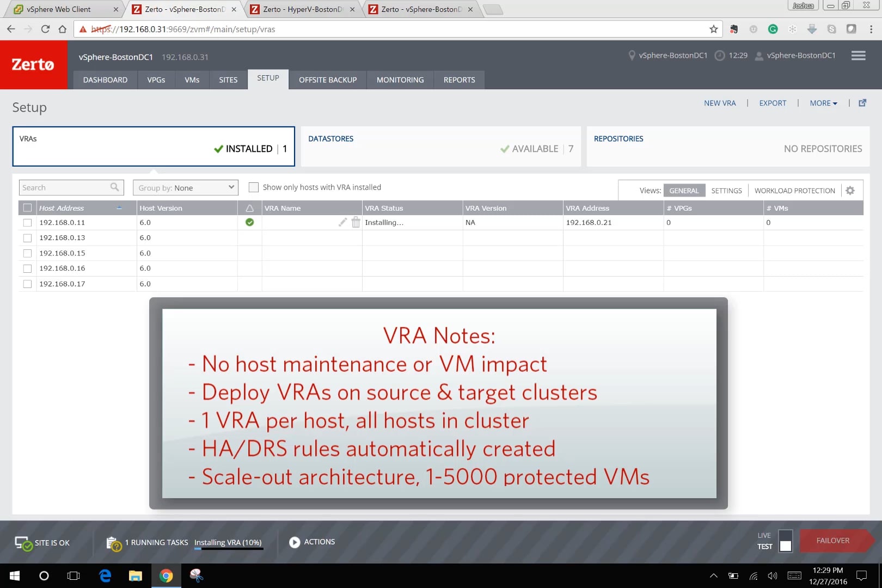Enable Show only hosts with VRA installed

coord(254,187)
